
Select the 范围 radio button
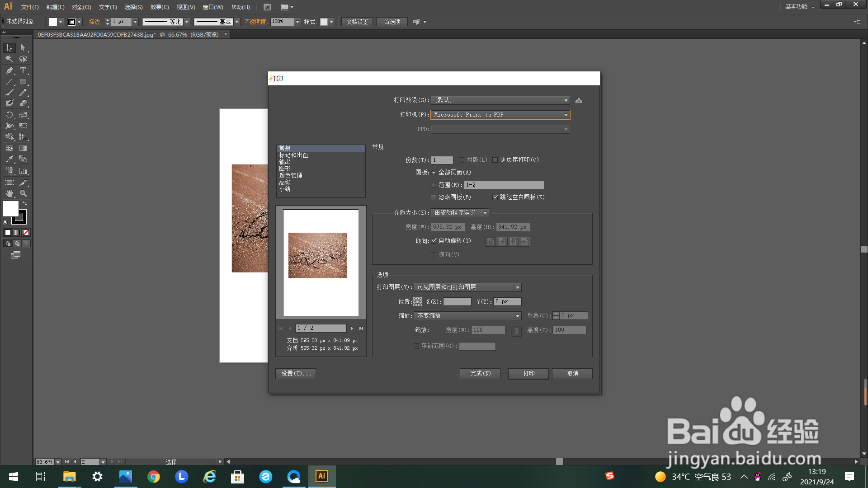[x=434, y=185]
